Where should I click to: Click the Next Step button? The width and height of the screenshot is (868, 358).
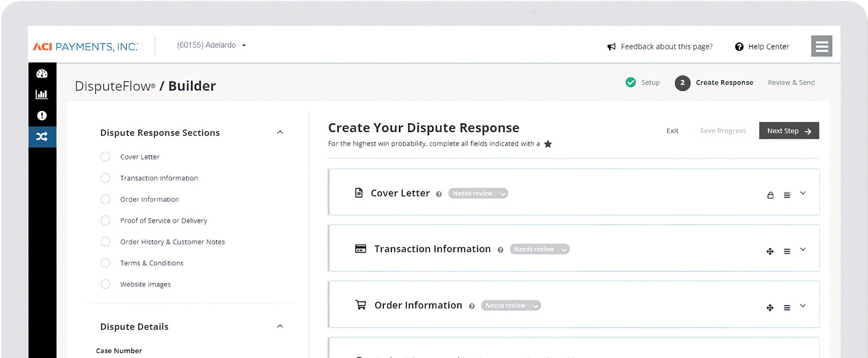coord(788,131)
